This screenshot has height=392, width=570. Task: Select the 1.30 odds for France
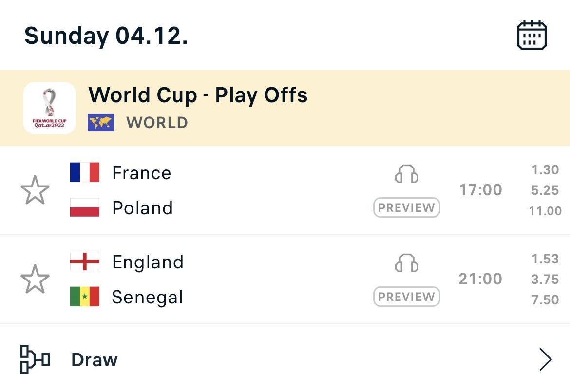pos(545,170)
